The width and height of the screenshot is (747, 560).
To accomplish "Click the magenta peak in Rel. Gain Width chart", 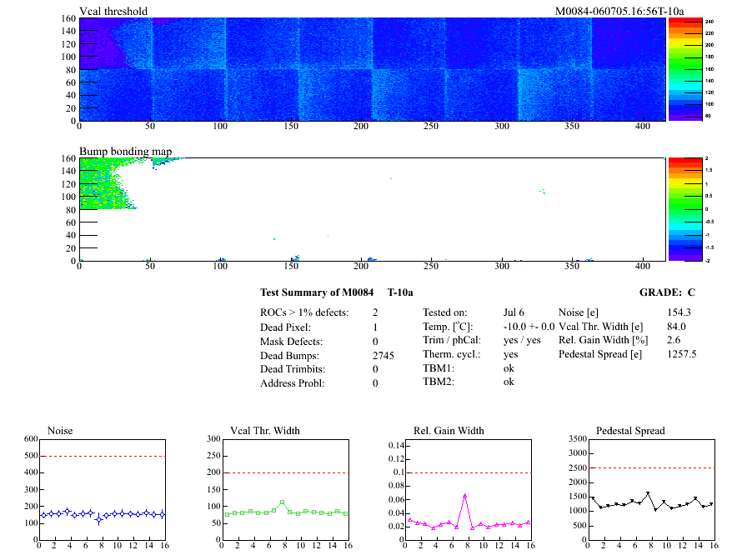I will pyautogui.click(x=465, y=496).
